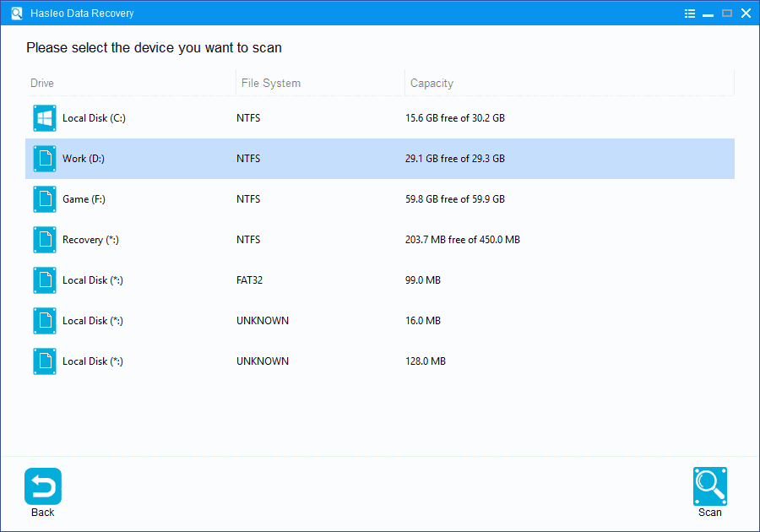The height and width of the screenshot is (532, 760).
Task: Click the Capacity column header
Action: pos(432,83)
